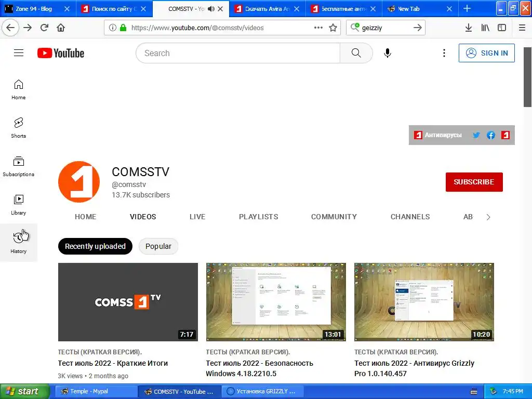The height and width of the screenshot is (399, 532).
Task: Open title Безопасность Windows 4.18.2210.5
Action: point(259,368)
